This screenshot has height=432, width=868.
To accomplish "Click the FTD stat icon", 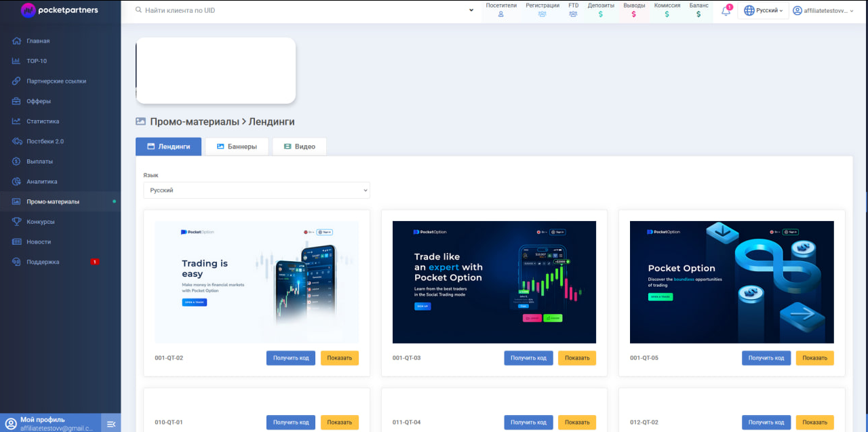I will click(x=574, y=14).
